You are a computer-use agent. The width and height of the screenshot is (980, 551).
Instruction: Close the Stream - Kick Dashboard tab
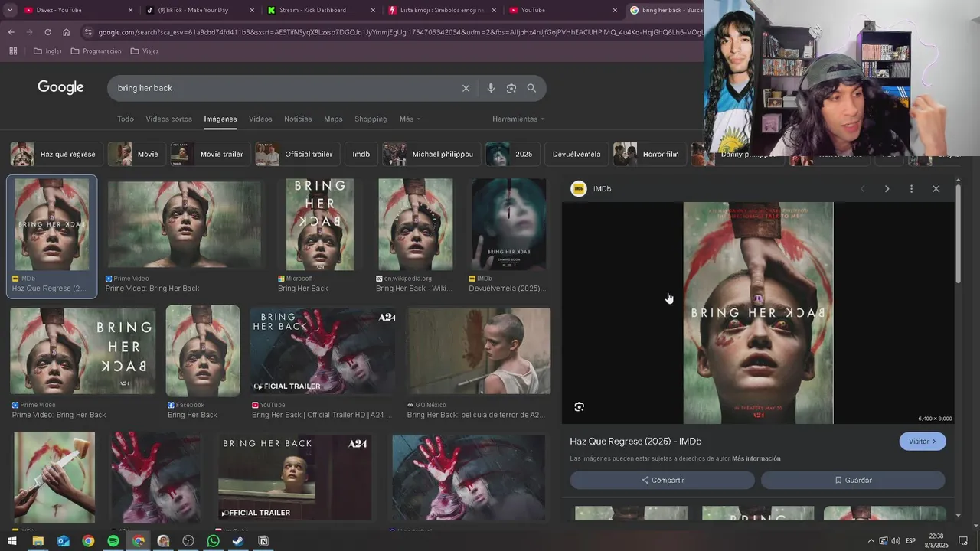point(373,10)
